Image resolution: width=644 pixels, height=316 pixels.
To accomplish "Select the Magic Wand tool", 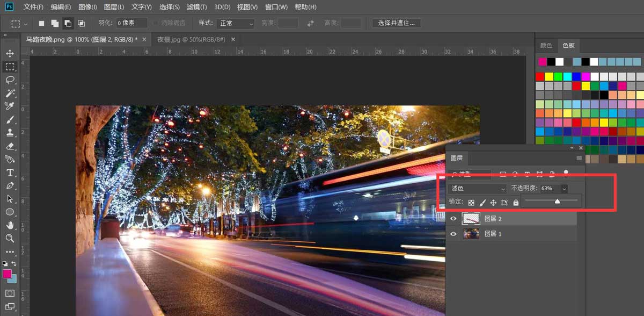I will click(x=10, y=93).
